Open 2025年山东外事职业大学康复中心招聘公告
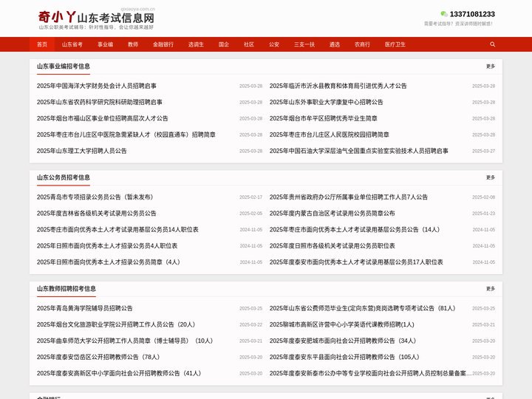532x399 pixels. click(326, 103)
